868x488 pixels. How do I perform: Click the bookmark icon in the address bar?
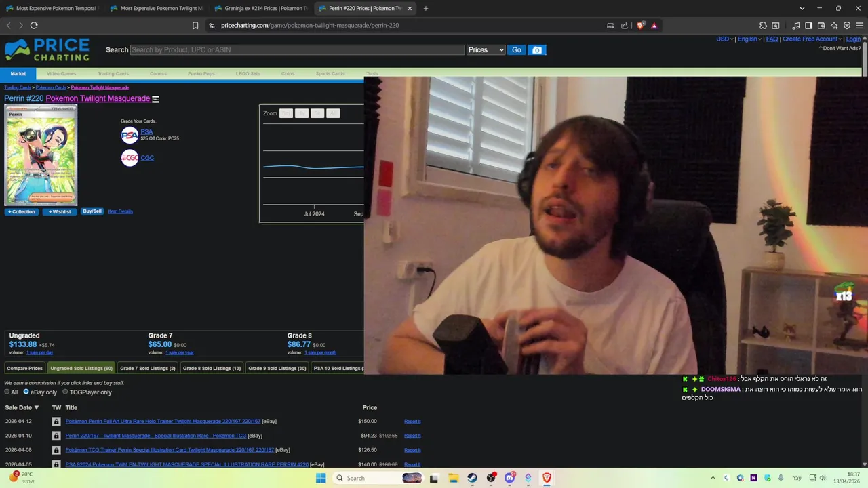195,26
